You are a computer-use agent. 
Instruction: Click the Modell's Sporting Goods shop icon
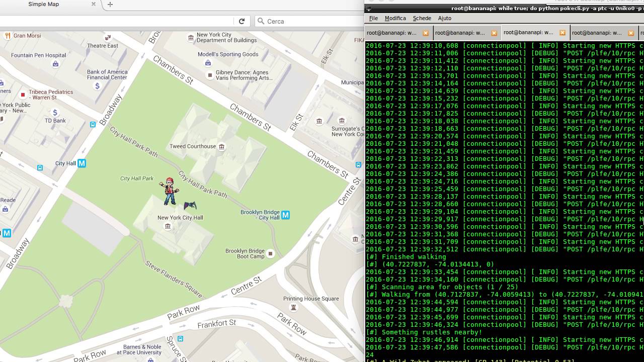point(208,63)
